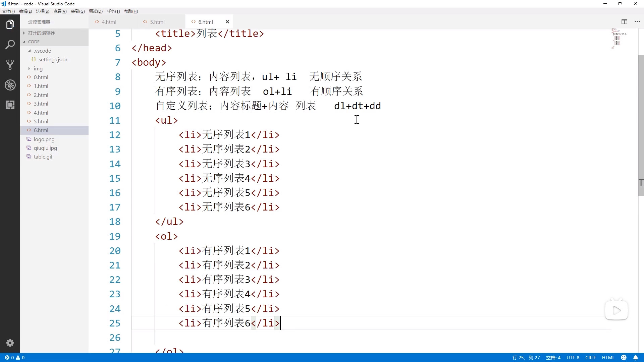
Task: Click the notifications bell in status bar
Action: pyautogui.click(x=636, y=358)
